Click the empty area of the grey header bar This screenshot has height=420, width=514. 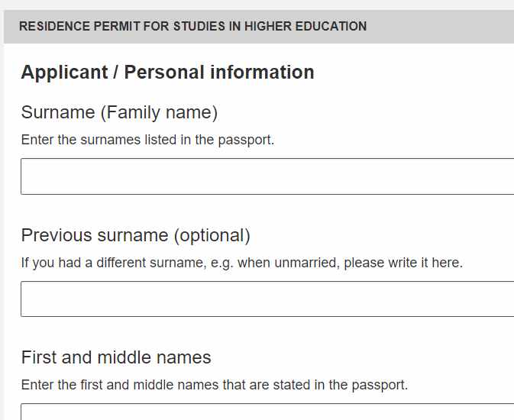439,27
